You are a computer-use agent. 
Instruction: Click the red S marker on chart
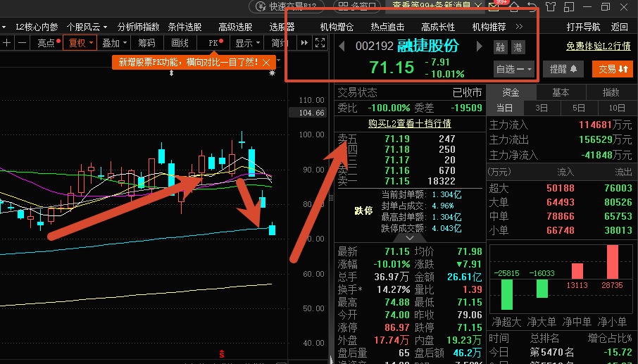click(x=221, y=354)
